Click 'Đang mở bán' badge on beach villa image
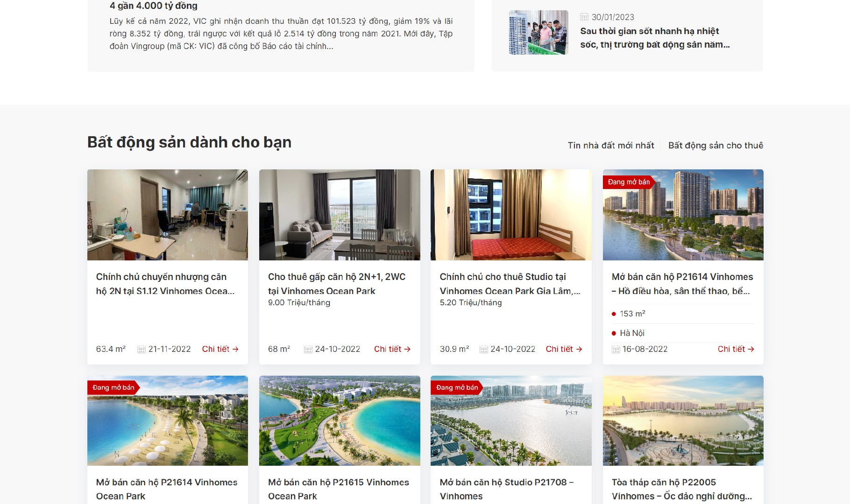The width and height of the screenshot is (850, 504). 113,387
